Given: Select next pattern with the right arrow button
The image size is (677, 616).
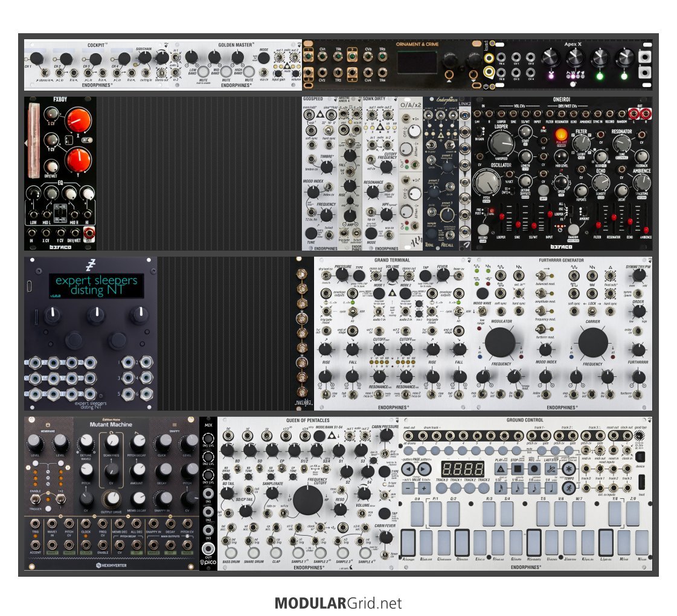Looking at the screenshot, I should pos(424,469).
